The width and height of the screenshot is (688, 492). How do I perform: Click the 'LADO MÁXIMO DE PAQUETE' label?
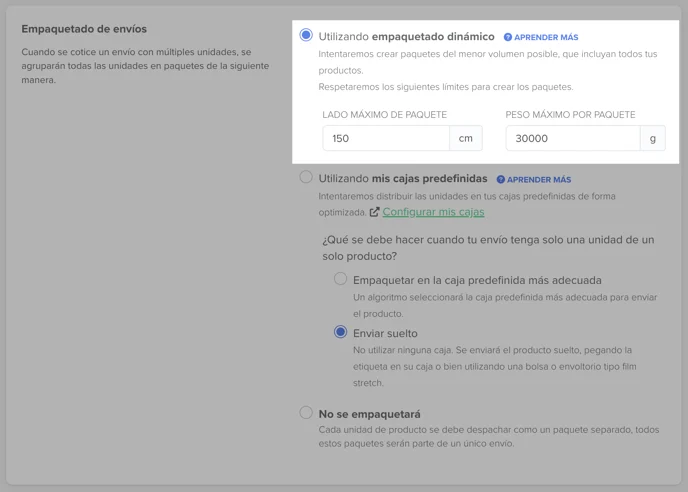click(x=385, y=115)
